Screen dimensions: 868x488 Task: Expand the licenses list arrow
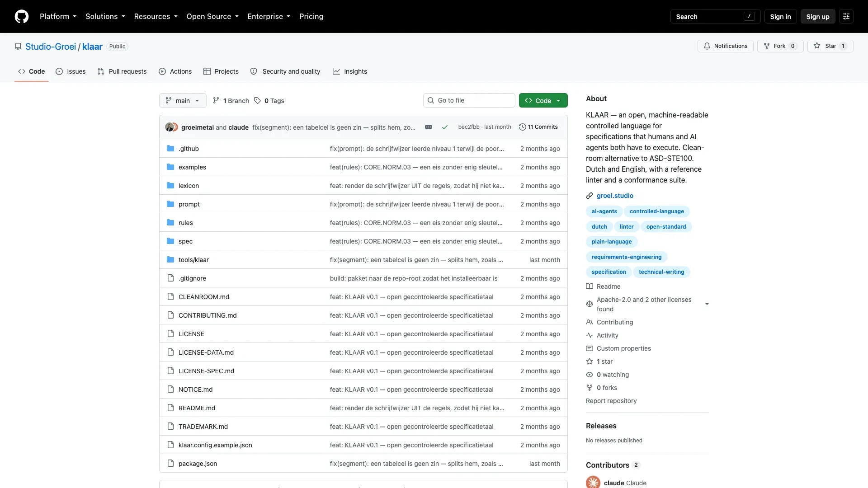(707, 304)
